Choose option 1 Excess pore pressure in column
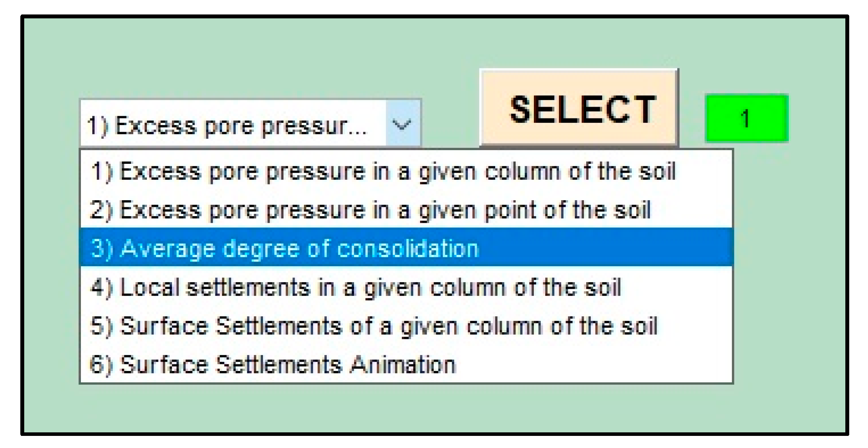Screen dimensions: 868x448 [383, 171]
